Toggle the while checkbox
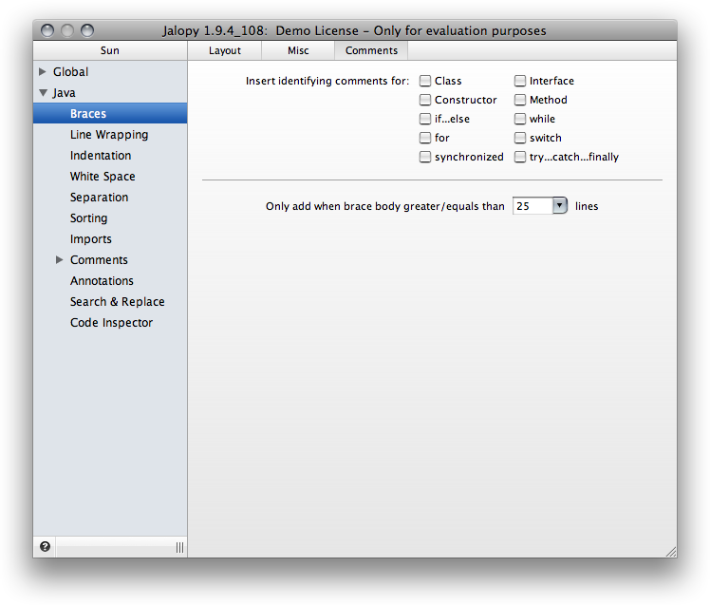This screenshot has width=710, height=605. pyautogui.click(x=520, y=119)
